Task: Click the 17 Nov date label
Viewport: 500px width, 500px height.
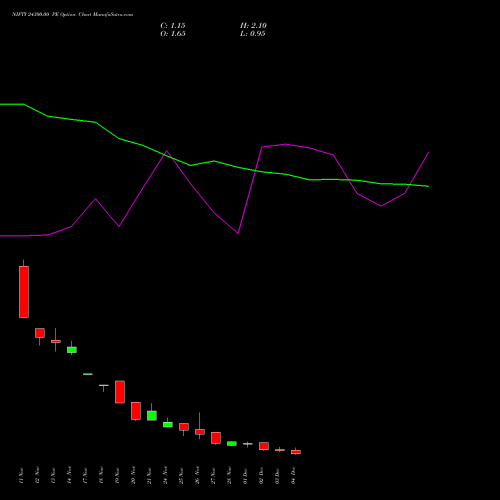Action: (85, 475)
